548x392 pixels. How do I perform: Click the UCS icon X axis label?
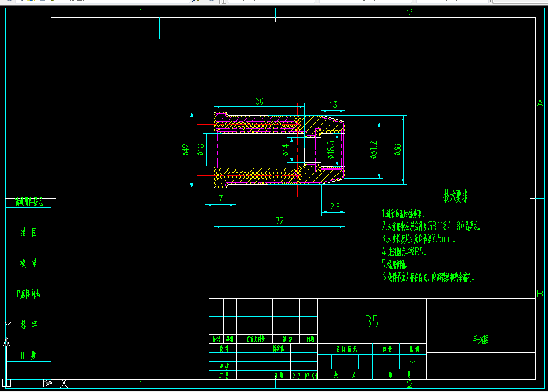pyautogui.click(x=64, y=383)
